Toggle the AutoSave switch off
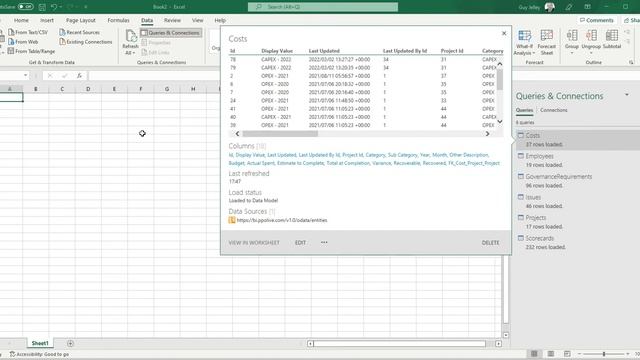This screenshot has height=360, width=640. 25,7
